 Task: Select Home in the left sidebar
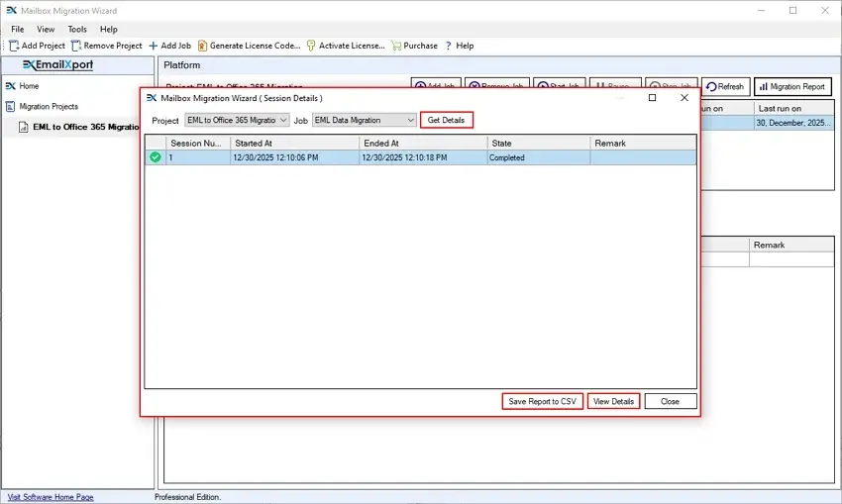[23, 86]
